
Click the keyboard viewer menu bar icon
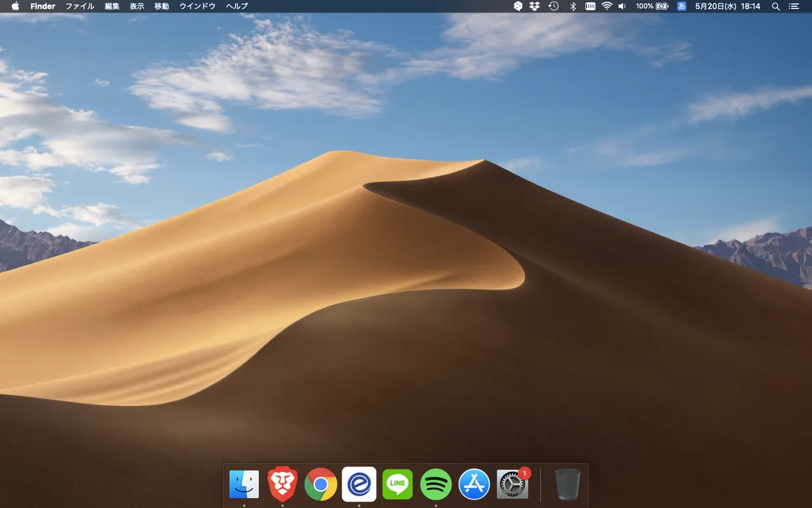click(590, 6)
